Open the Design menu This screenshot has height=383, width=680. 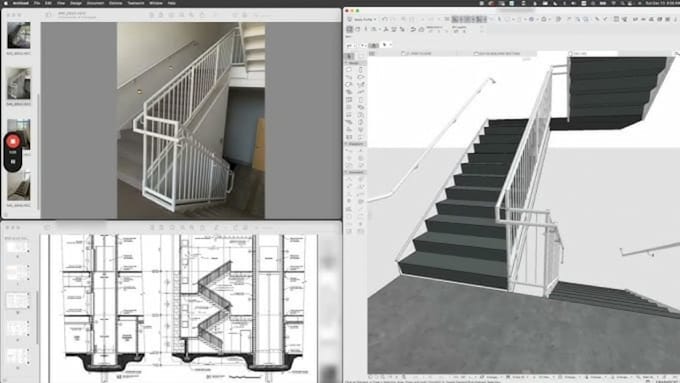point(76,3)
